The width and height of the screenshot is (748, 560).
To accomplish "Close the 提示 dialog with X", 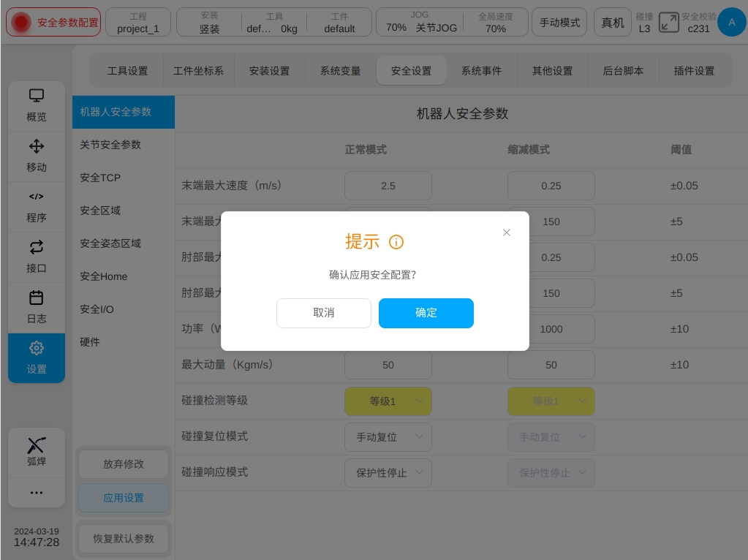I will tap(507, 232).
